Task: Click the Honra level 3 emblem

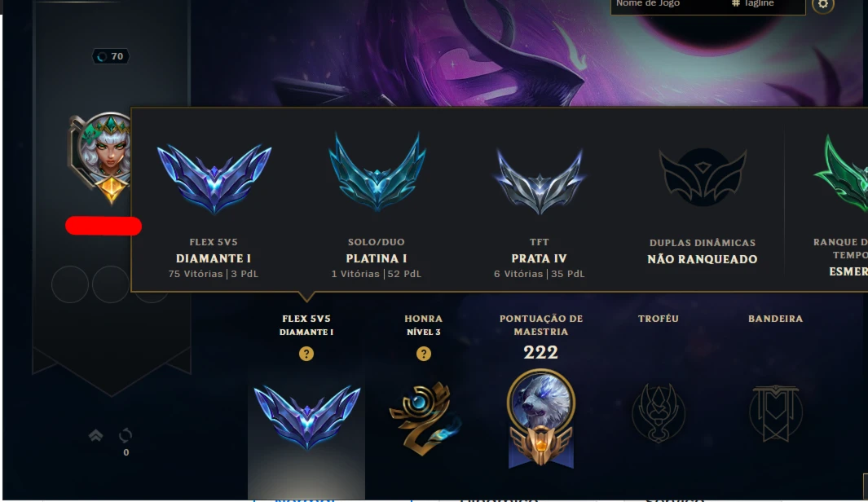Action: (x=425, y=418)
